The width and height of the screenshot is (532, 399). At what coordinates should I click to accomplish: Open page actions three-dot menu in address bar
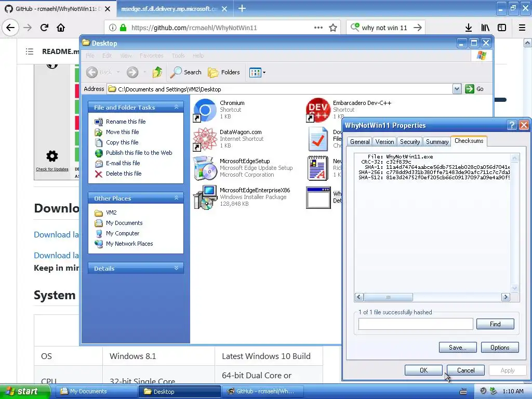[318, 28]
